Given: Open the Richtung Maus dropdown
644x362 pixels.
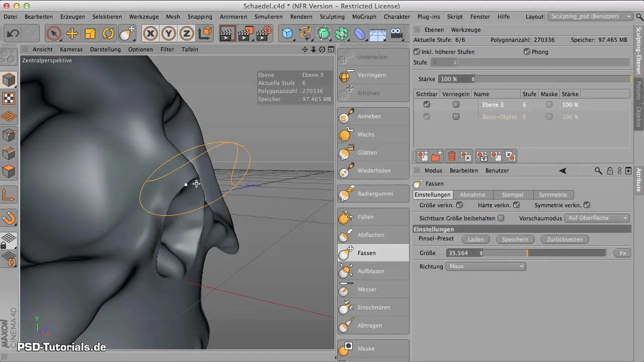Looking at the screenshot, I should [486, 266].
